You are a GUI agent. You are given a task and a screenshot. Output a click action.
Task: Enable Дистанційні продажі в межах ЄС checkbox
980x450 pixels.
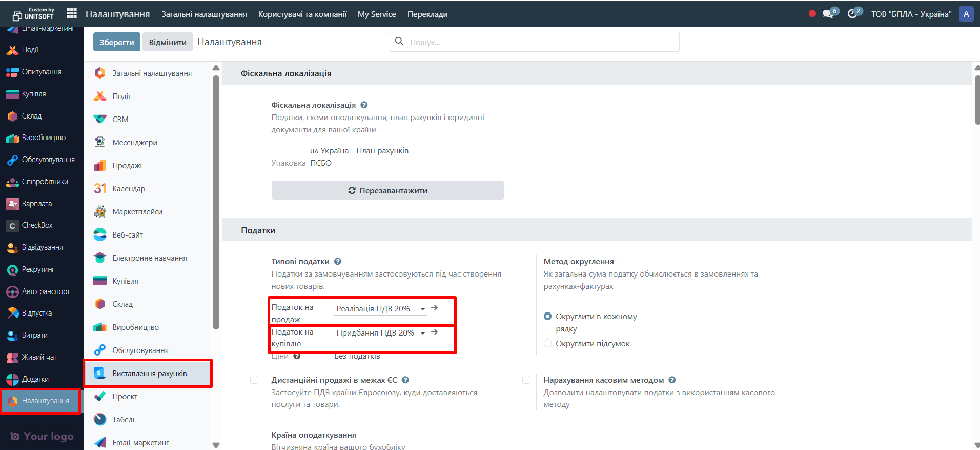tap(254, 380)
